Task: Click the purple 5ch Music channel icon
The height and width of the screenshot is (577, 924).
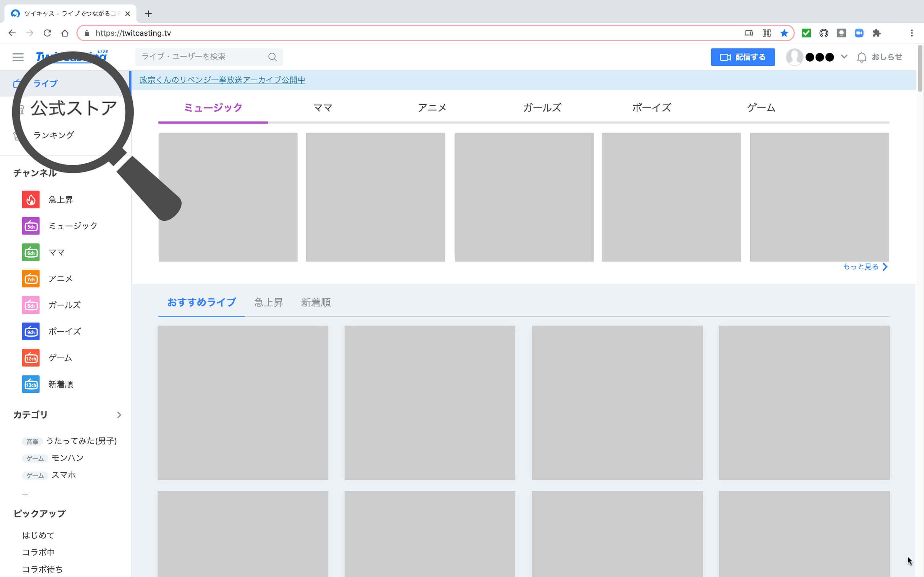Action: pos(30,226)
